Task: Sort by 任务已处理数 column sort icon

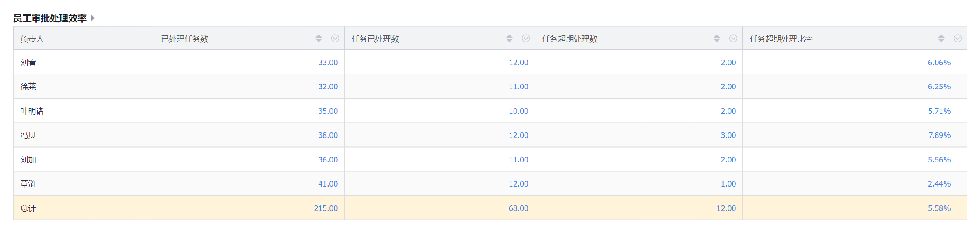Action: click(509, 39)
